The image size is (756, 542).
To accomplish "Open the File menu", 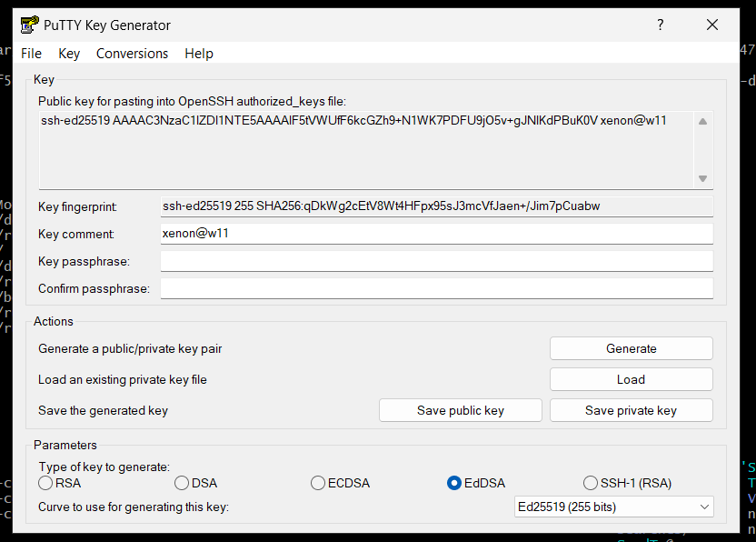I will (x=31, y=54).
